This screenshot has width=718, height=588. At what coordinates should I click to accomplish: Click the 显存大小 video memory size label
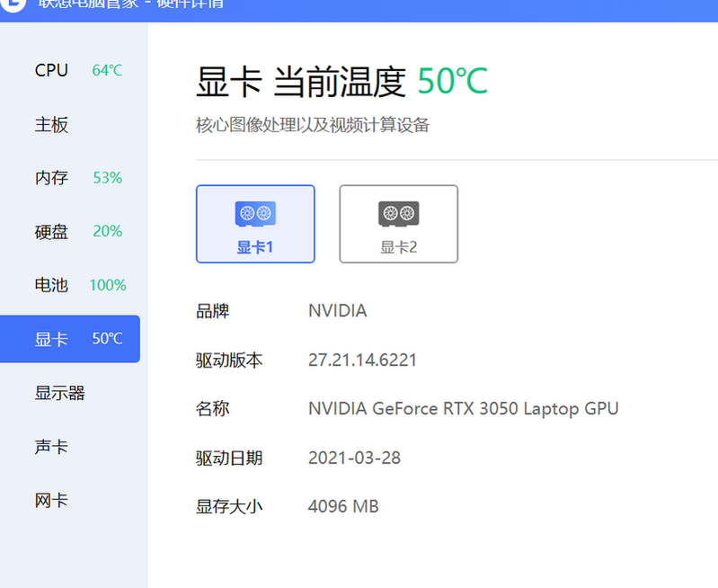coord(229,507)
